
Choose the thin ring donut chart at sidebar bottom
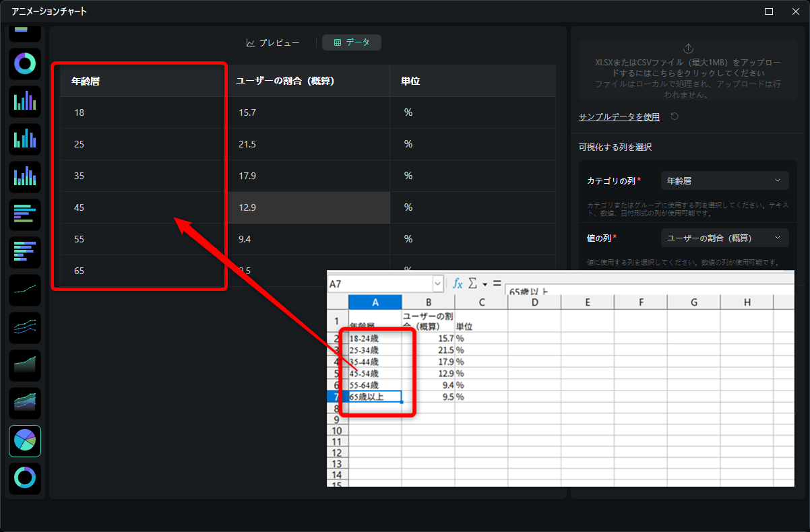point(25,478)
